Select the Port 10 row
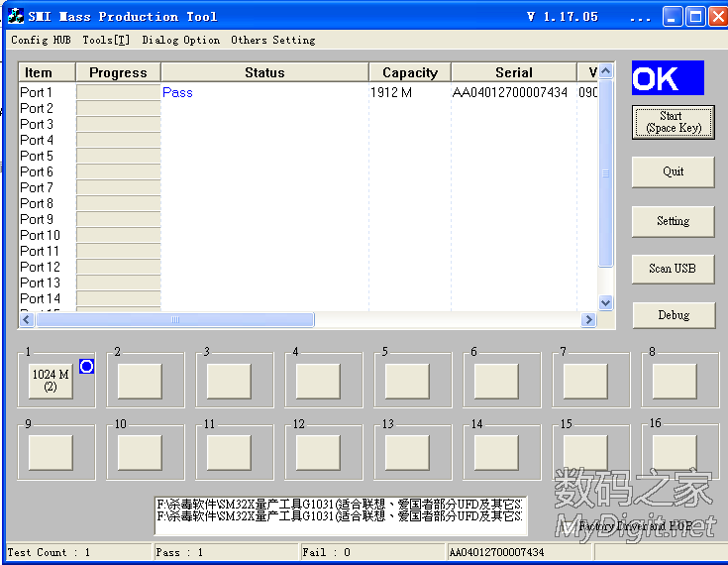The width and height of the screenshot is (728, 565). coord(308,235)
